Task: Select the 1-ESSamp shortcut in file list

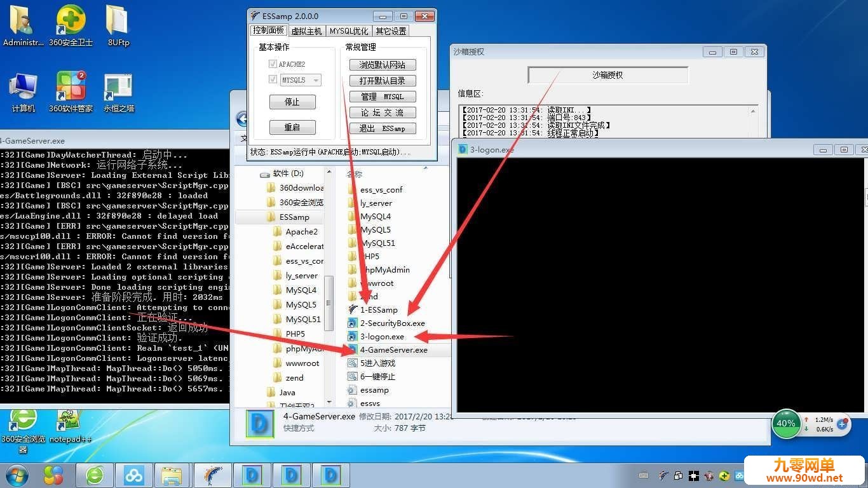Action: click(x=373, y=309)
